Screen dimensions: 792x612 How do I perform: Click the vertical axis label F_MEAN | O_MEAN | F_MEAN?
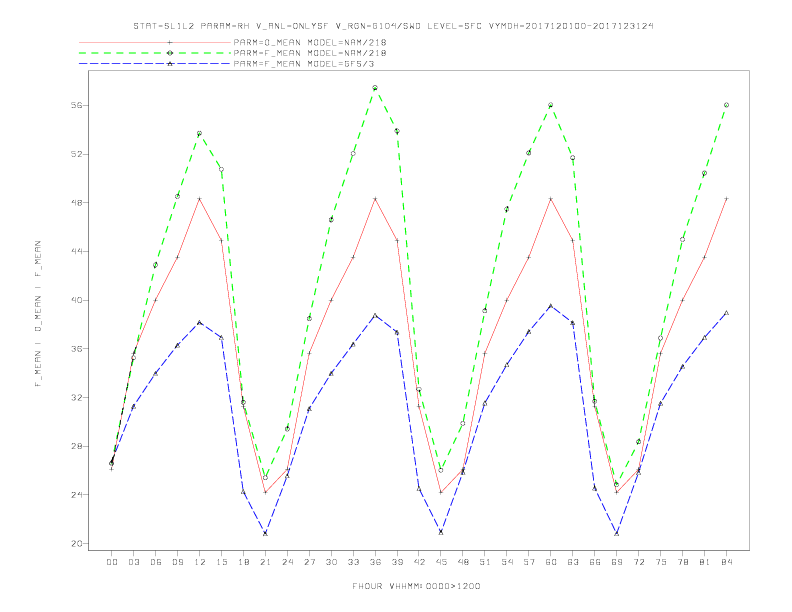[38, 314]
